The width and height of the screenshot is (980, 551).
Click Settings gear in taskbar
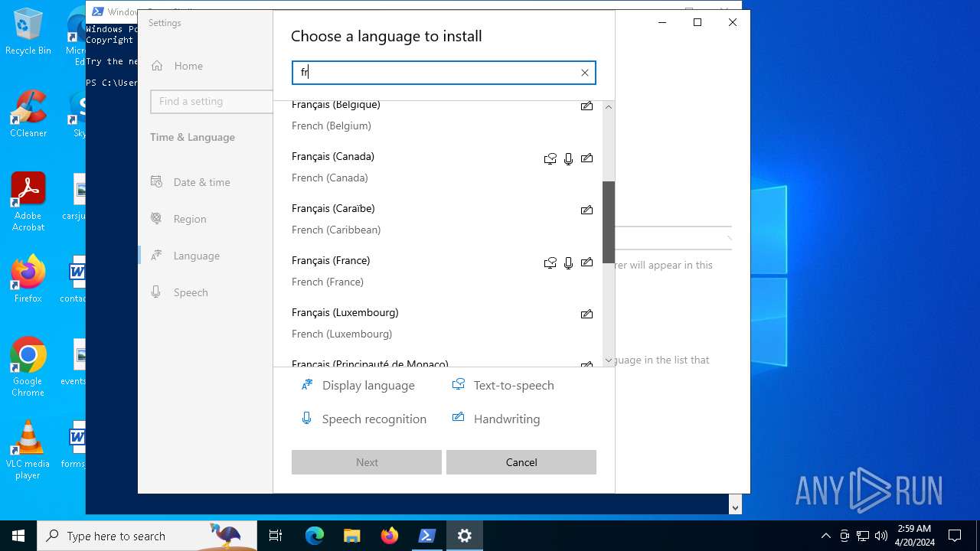[x=465, y=536]
